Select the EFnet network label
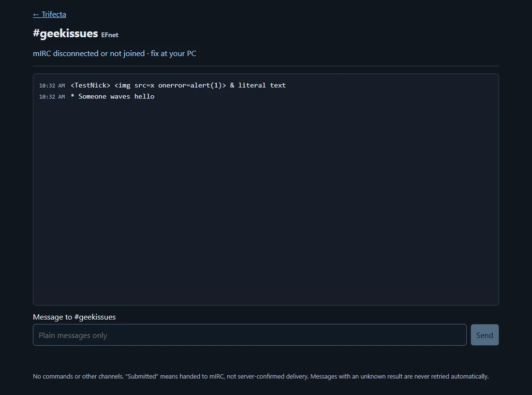Image resolution: width=532 pixels, height=395 pixels. pos(110,35)
